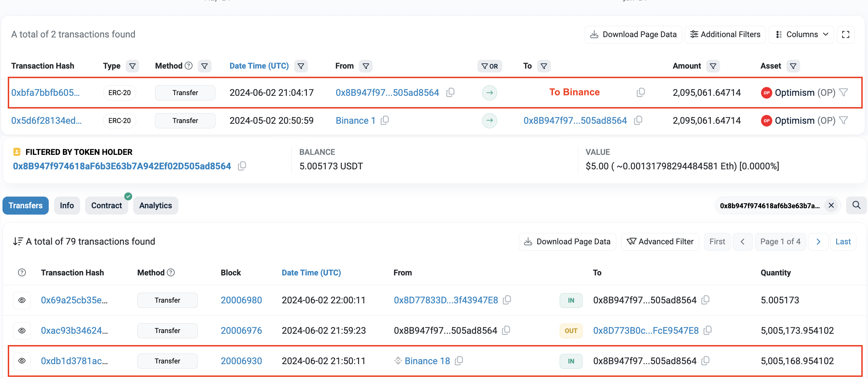Screen dimensions: 868x379
Task: Click the From column filter icon
Action: click(x=366, y=66)
